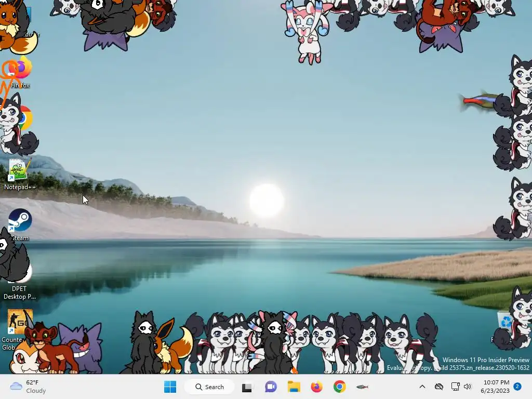Click the volume speaker icon
The width and height of the screenshot is (532, 399).
468,387
